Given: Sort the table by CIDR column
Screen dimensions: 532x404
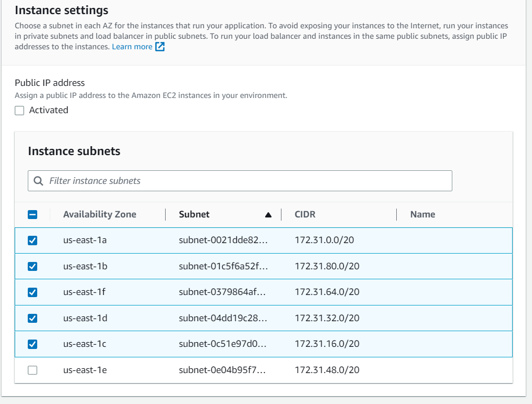Looking at the screenshot, I should 307,214.
